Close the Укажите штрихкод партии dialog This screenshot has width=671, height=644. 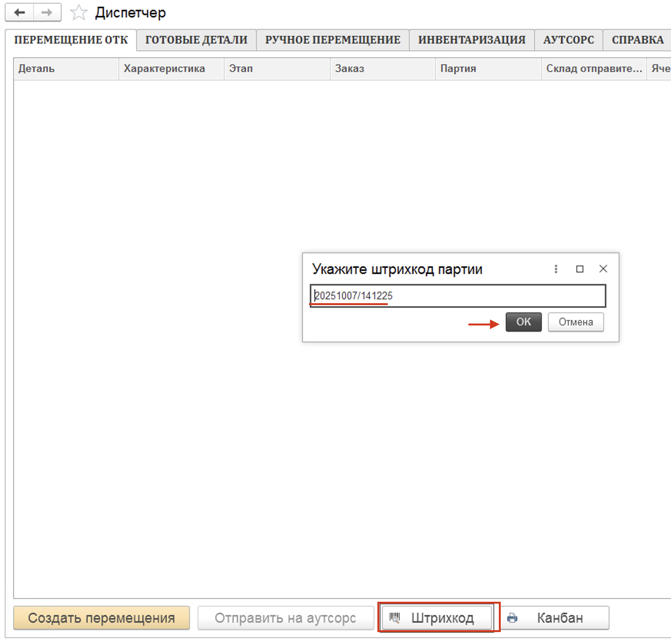pyautogui.click(x=603, y=269)
